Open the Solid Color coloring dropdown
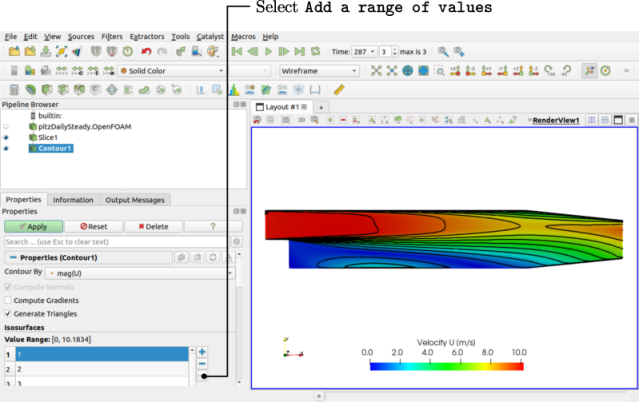 coord(172,71)
